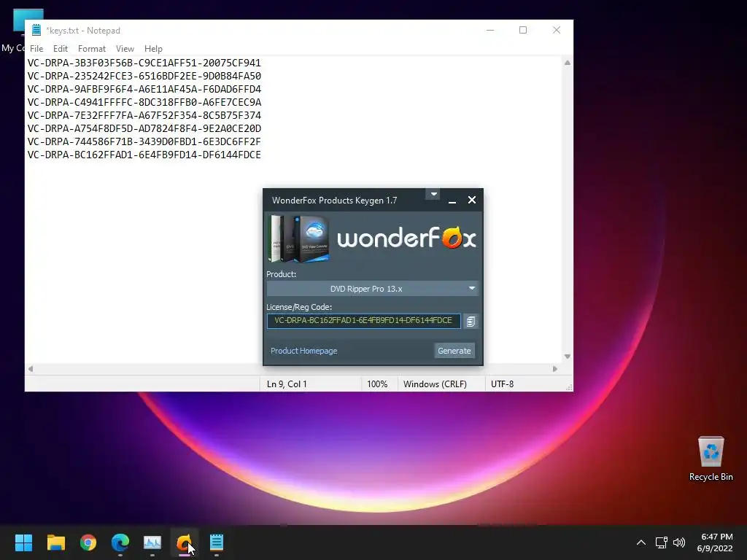
Task: Switch to Notepad in the taskbar
Action: click(x=216, y=542)
